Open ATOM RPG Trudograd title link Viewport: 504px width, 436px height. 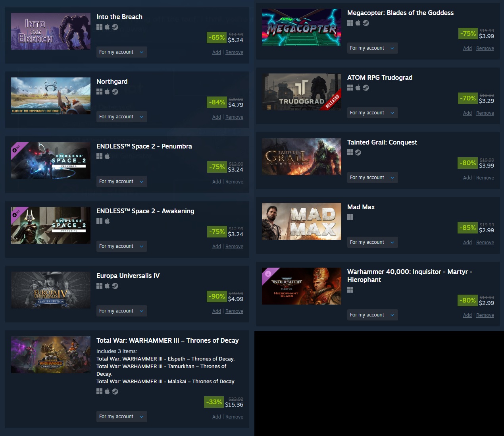[x=380, y=77]
